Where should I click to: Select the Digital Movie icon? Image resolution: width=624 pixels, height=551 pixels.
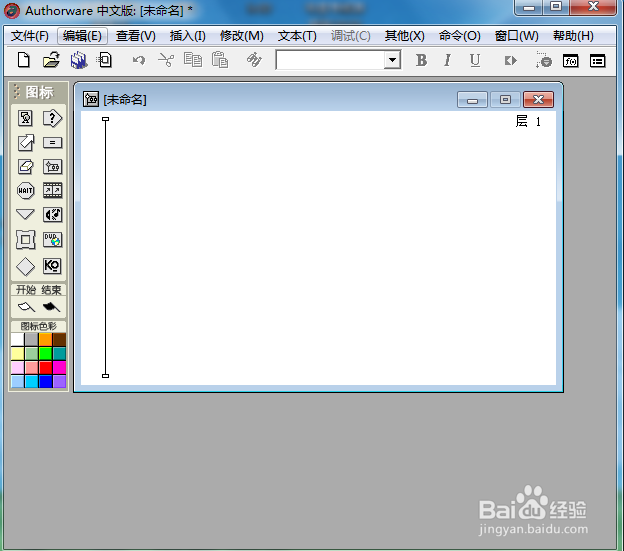coord(52,191)
